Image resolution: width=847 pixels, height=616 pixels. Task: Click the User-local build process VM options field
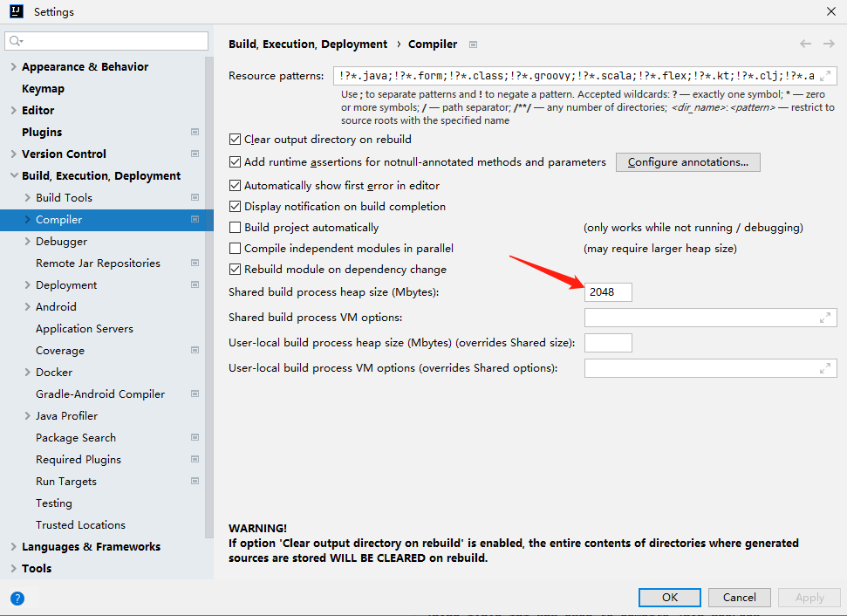[711, 368]
